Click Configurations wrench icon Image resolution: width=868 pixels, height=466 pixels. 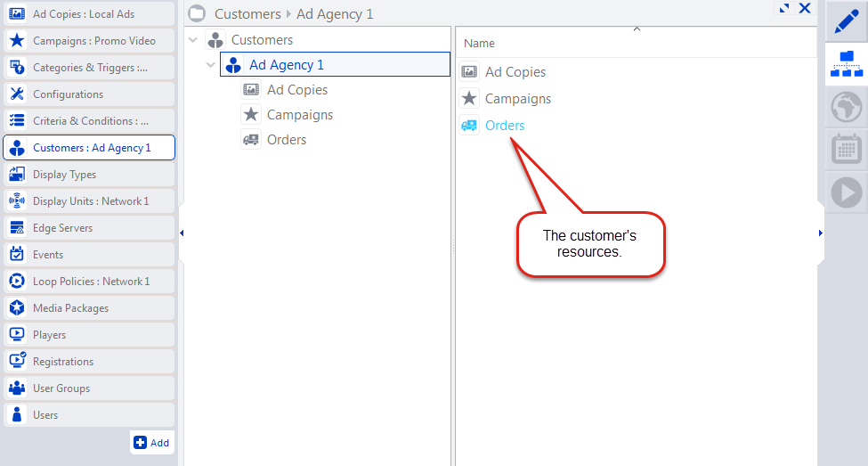[17, 94]
